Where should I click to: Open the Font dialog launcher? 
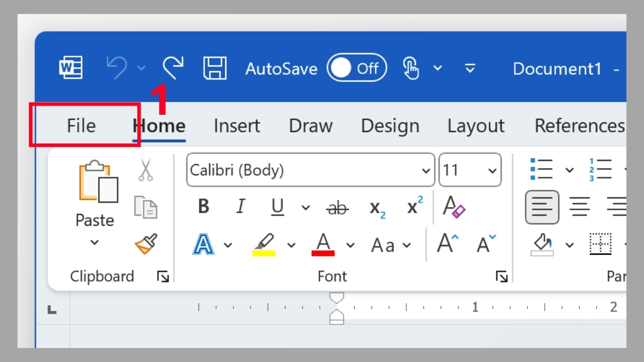coord(501,276)
